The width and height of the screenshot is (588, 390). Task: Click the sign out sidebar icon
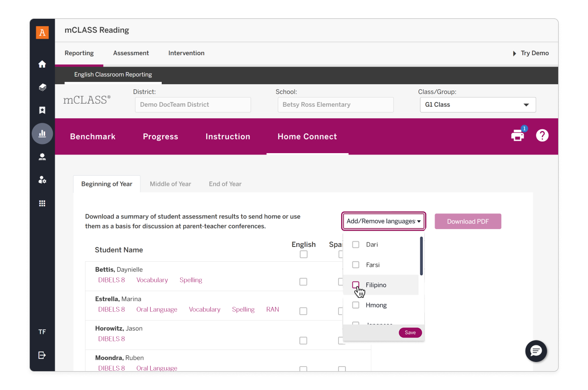(x=42, y=355)
